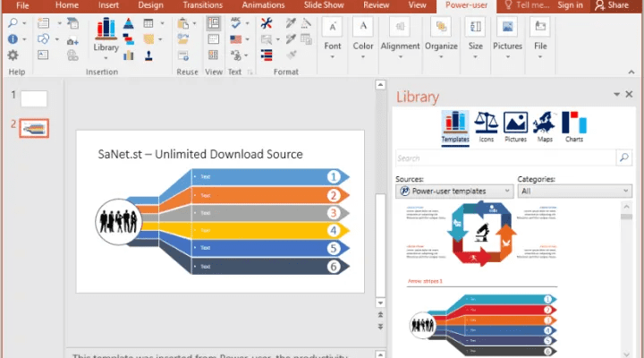Switch to the Transitions tab

[x=203, y=5]
